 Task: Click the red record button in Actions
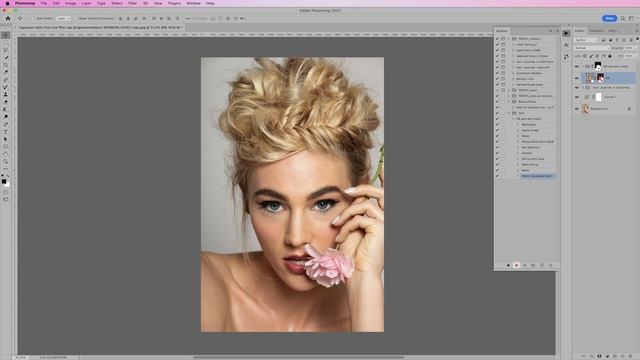[516, 265]
